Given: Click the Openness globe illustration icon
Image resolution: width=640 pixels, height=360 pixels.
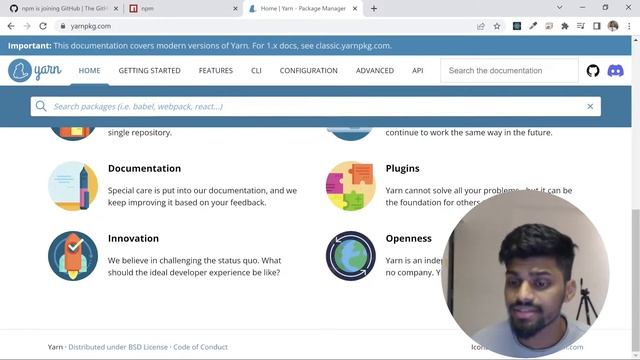Looking at the screenshot, I should [x=351, y=256].
